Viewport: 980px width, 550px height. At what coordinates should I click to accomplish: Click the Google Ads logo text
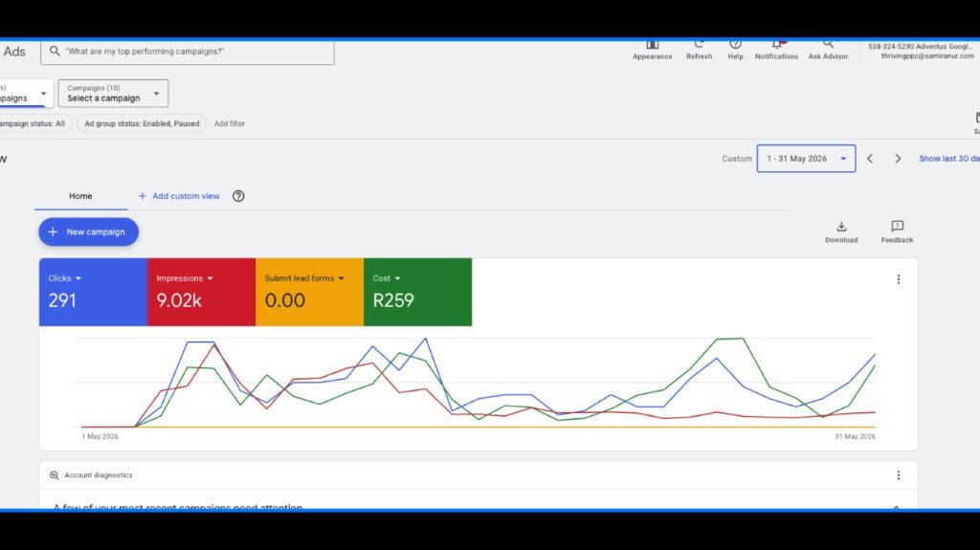[x=13, y=52]
